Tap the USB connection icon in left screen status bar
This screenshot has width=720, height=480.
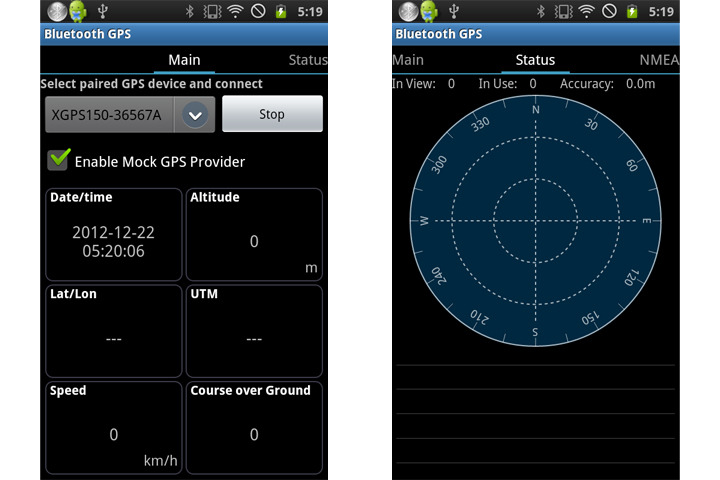tap(103, 11)
